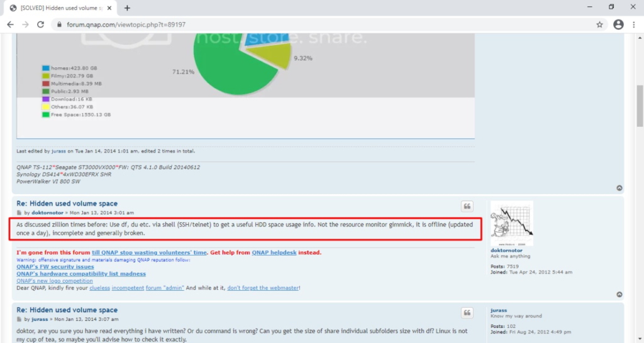This screenshot has height=343, width=644.
Task: Click the address bar URL
Action: pos(126,24)
